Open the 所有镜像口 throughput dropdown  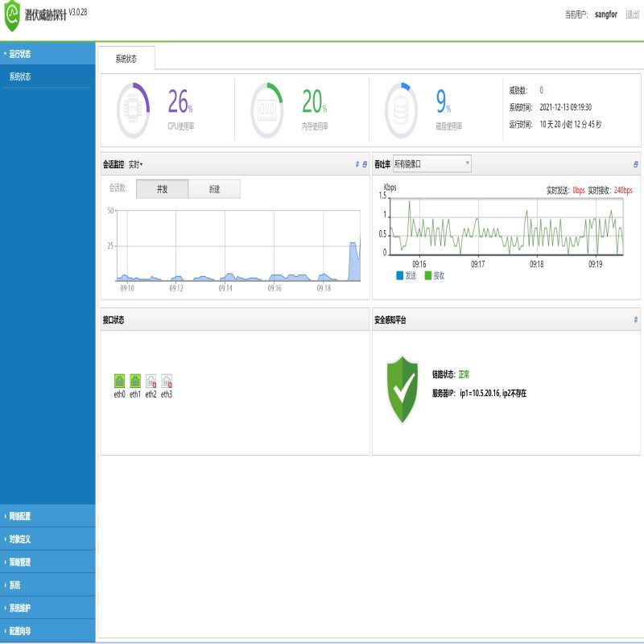tap(431, 164)
